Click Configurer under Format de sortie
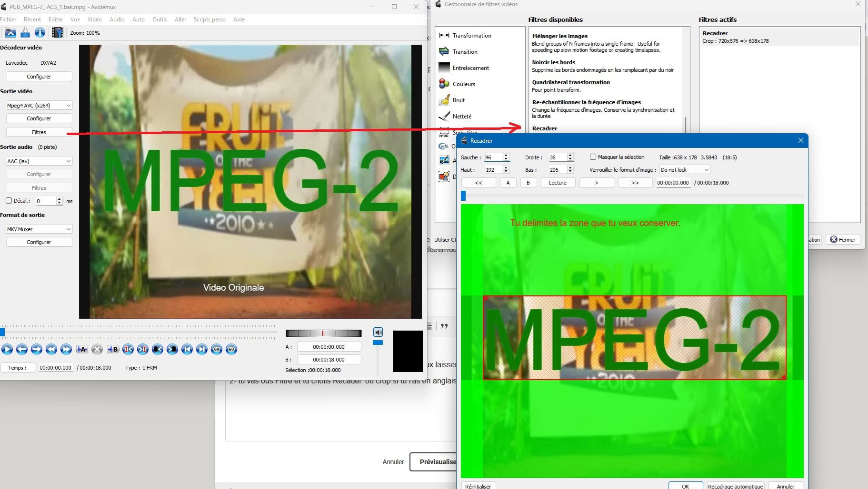The width and height of the screenshot is (868, 489). point(39,242)
